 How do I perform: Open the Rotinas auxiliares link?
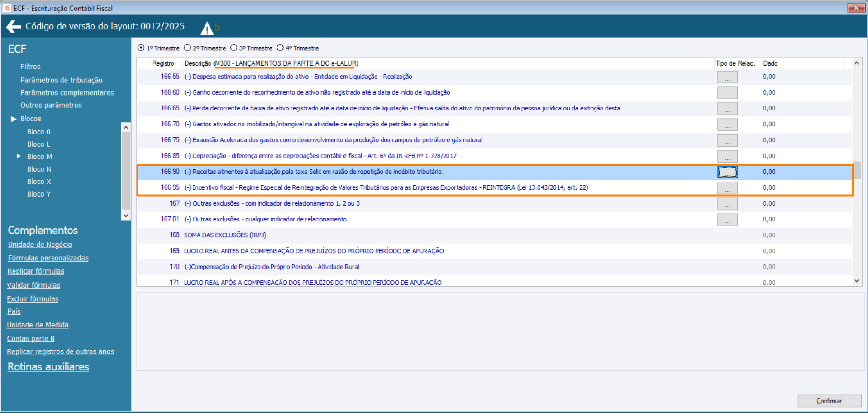click(48, 367)
